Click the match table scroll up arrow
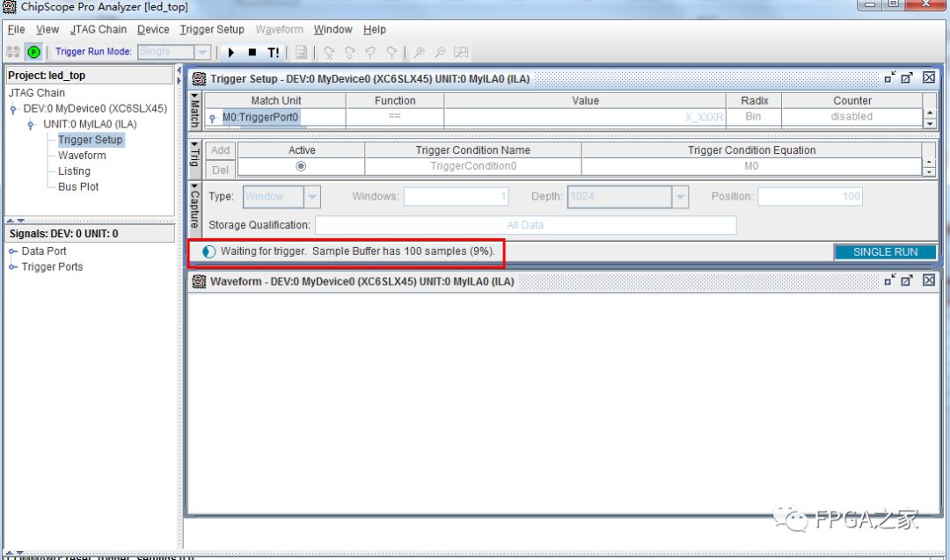The width and height of the screenshot is (950, 560). [930, 113]
